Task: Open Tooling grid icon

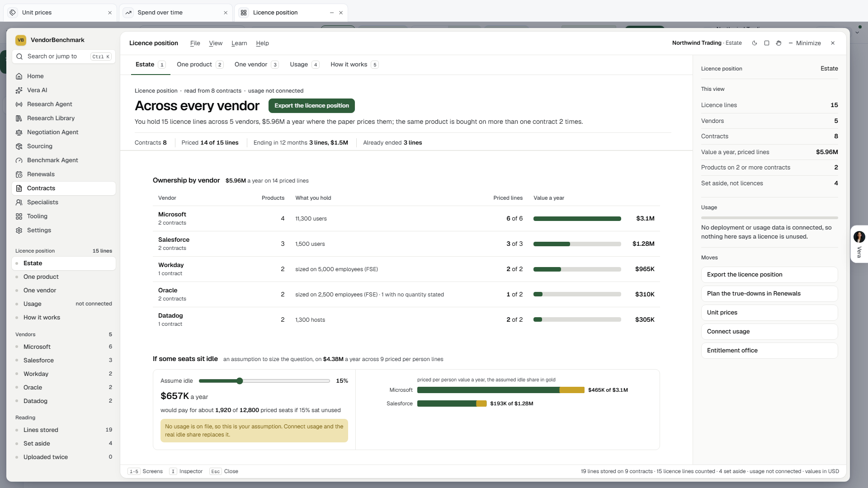Action: tap(19, 216)
